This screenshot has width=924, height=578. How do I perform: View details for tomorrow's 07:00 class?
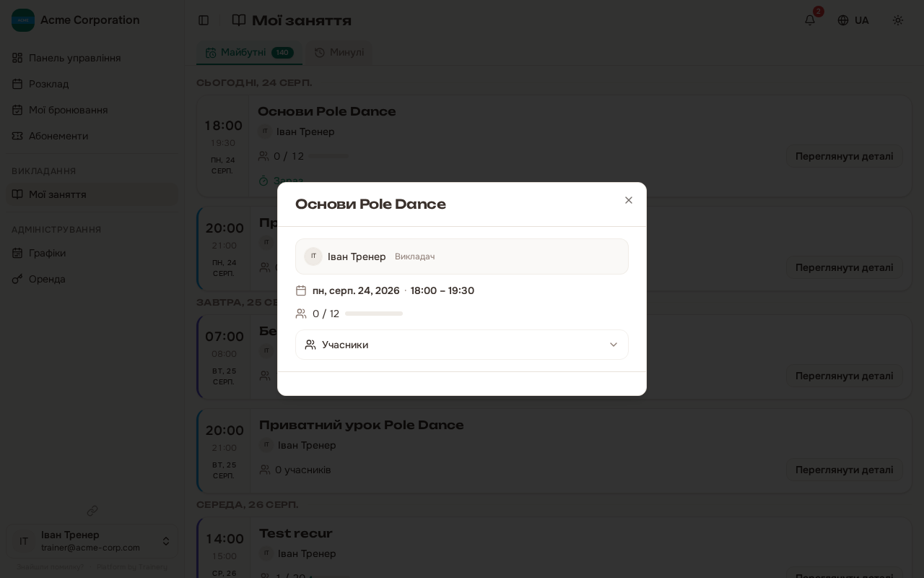[844, 376]
